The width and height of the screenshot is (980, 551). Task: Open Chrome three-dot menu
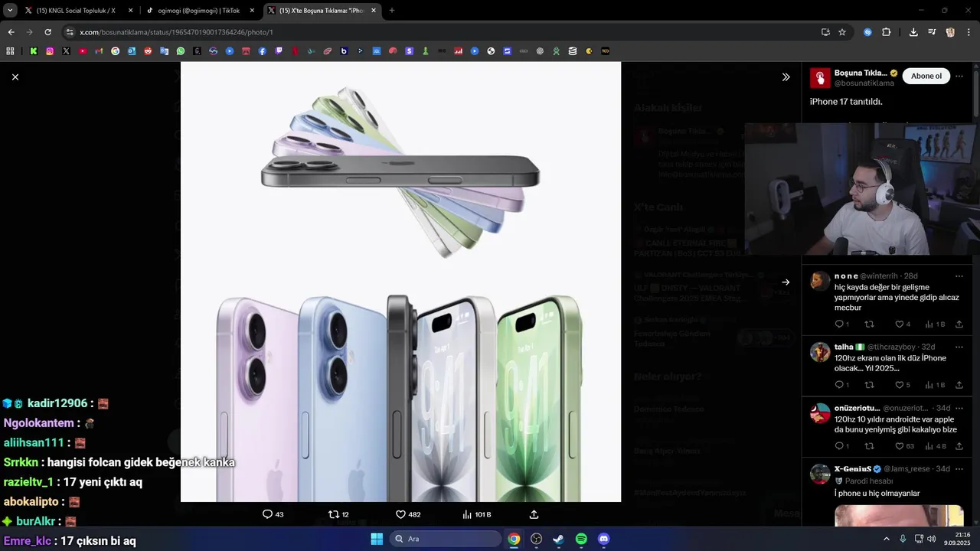[x=969, y=32]
